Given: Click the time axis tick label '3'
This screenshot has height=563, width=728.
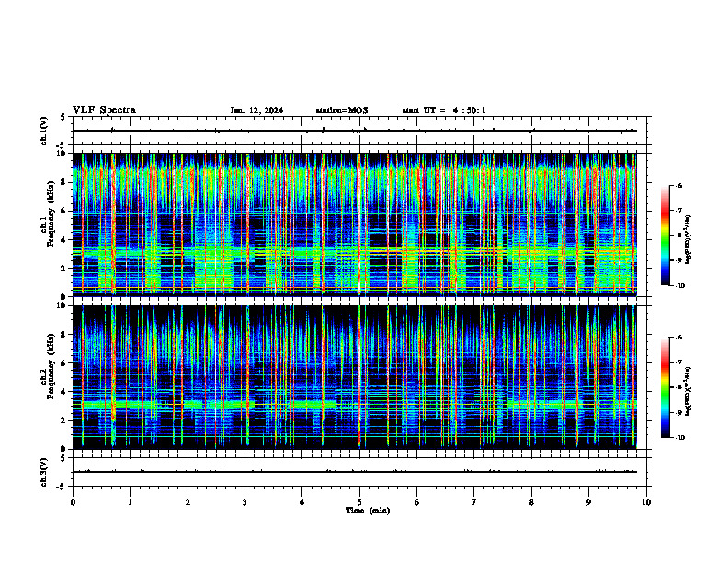Looking at the screenshot, I should (x=245, y=502).
